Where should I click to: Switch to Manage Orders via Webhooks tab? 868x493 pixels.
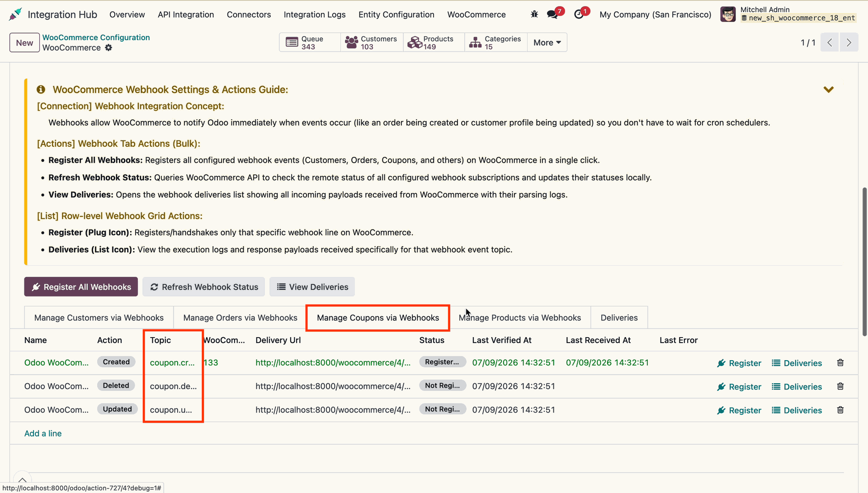(240, 318)
